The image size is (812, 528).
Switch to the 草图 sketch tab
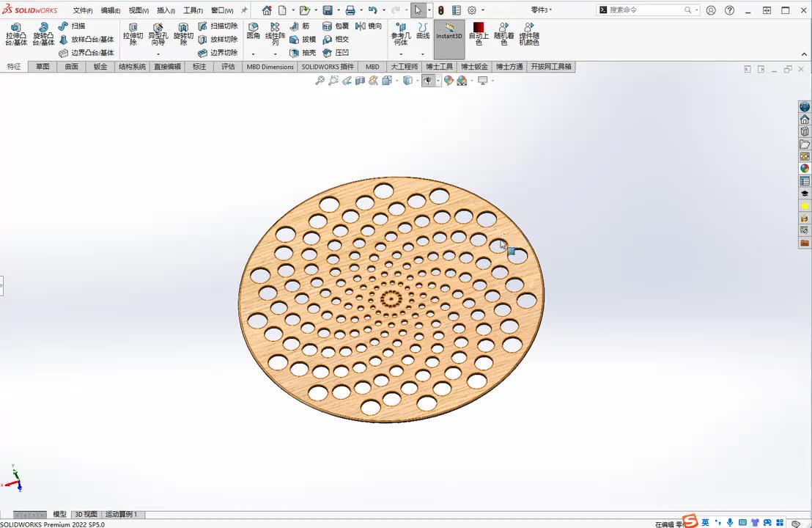coord(43,67)
